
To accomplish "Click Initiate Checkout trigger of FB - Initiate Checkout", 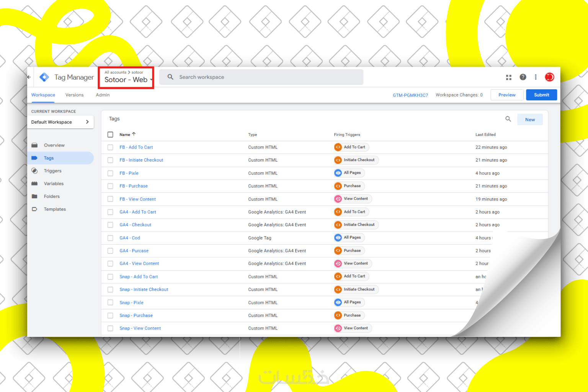I will pyautogui.click(x=356, y=160).
